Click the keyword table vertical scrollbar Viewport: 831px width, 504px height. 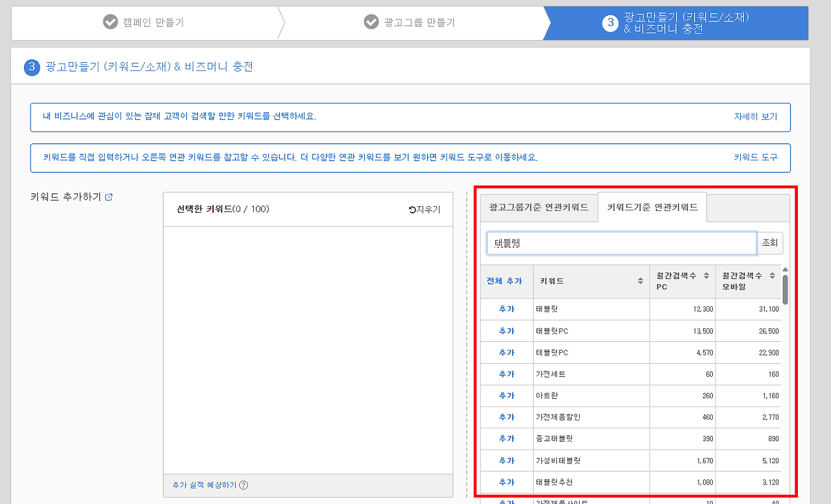click(786, 289)
